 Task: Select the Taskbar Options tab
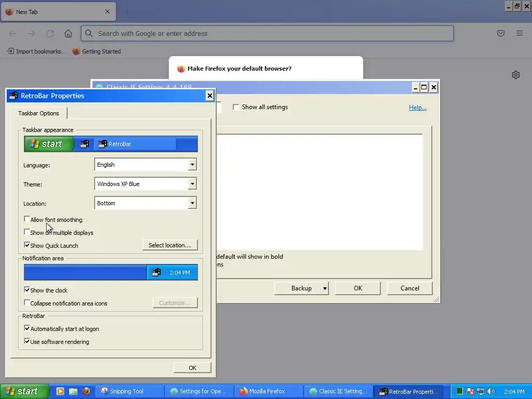[38, 113]
